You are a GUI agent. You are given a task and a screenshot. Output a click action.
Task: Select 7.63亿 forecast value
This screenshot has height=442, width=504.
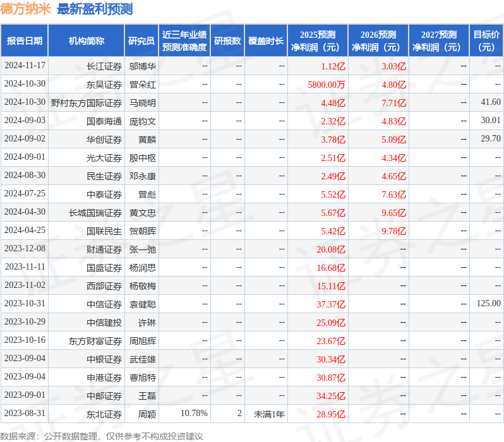(x=393, y=195)
